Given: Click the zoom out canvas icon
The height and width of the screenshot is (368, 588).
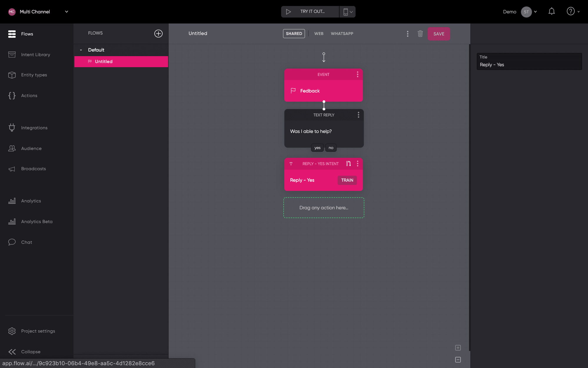Looking at the screenshot, I should (x=458, y=360).
